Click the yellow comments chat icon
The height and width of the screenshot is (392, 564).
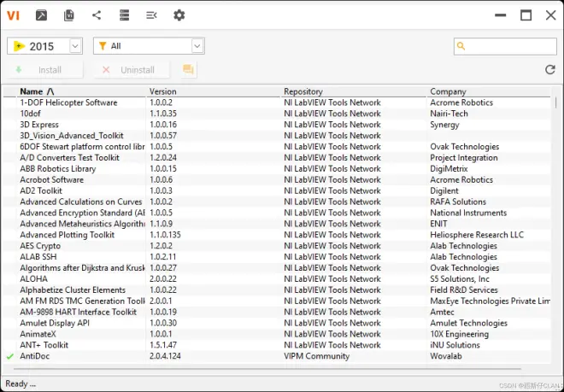188,69
